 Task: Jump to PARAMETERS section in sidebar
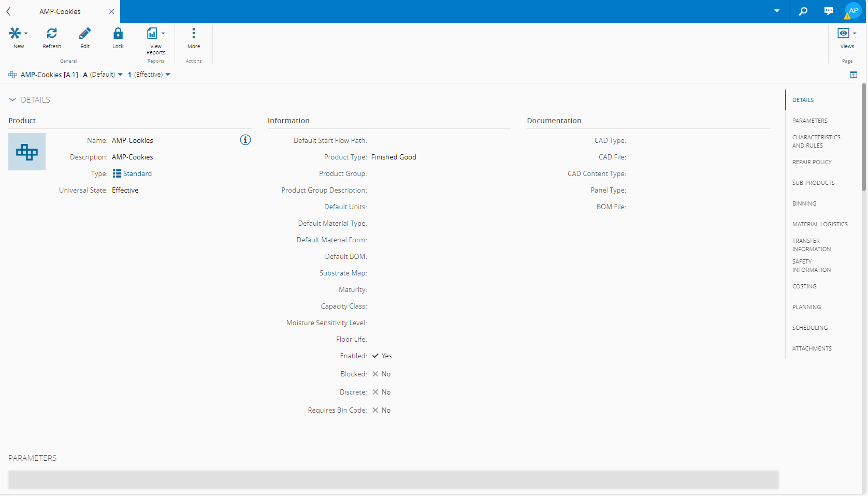pos(809,121)
